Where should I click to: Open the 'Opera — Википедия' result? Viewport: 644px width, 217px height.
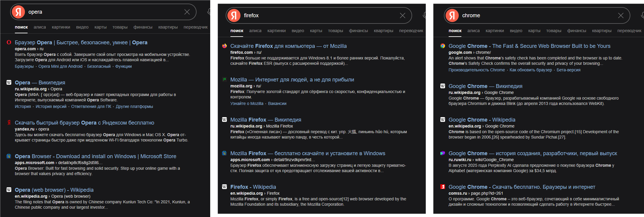(40, 83)
